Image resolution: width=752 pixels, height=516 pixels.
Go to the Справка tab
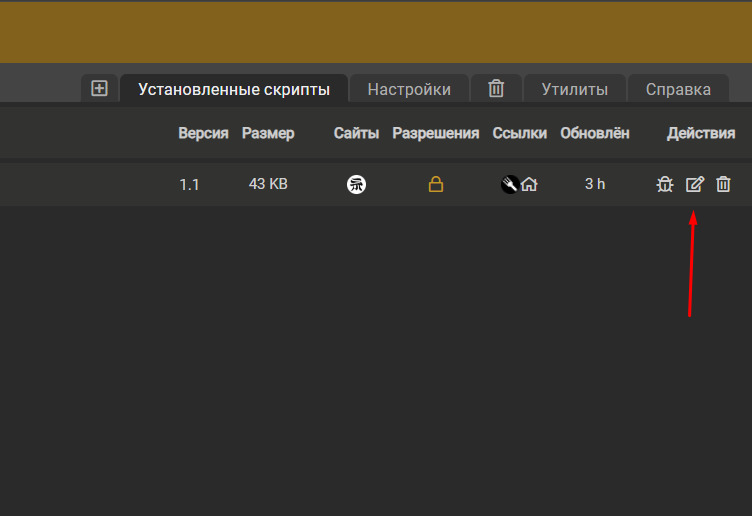[678, 89]
